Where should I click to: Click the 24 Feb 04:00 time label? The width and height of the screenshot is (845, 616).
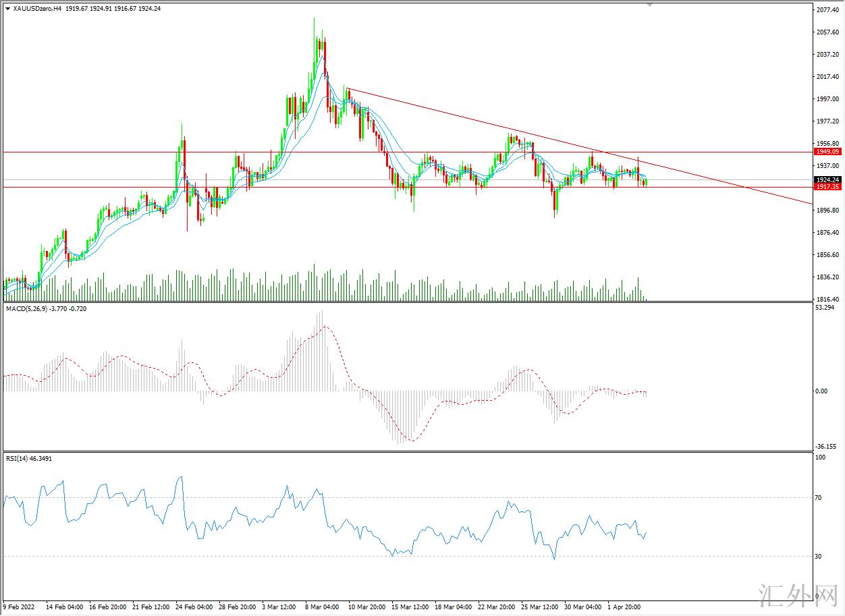(194, 607)
